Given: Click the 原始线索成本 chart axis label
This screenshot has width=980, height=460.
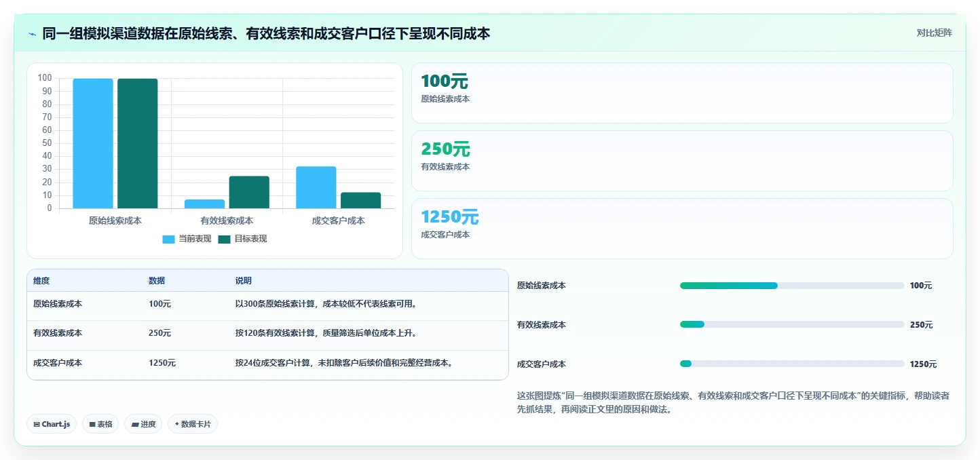Looking at the screenshot, I should [115, 221].
